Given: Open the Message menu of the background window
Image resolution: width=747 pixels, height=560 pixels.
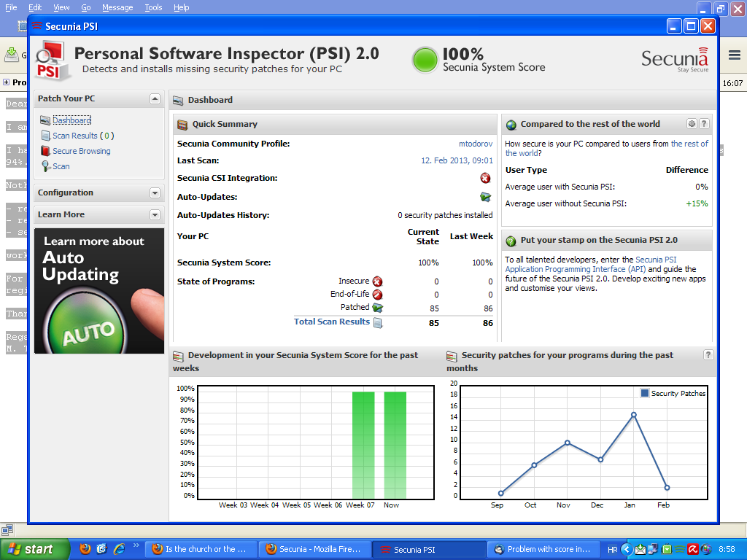Looking at the screenshot, I should 117,7.
